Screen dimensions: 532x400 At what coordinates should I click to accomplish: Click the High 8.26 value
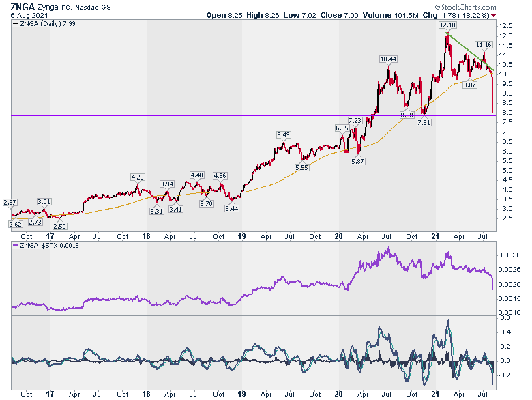pyautogui.click(x=263, y=15)
